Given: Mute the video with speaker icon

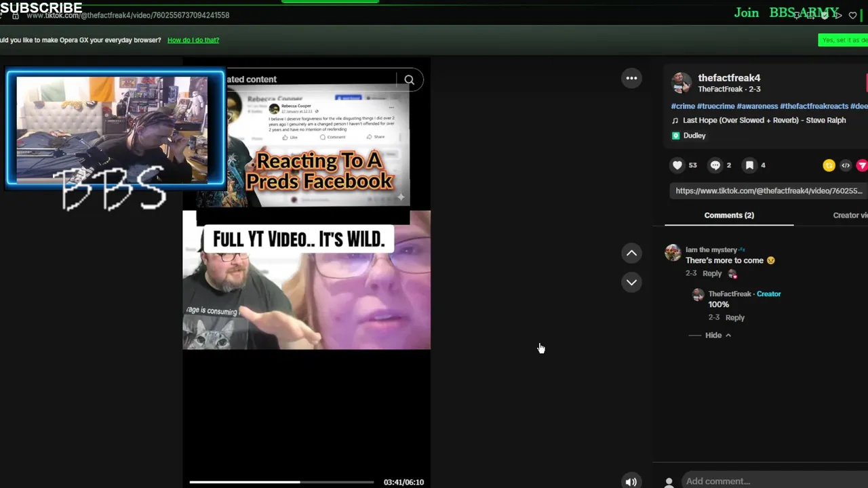Looking at the screenshot, I should tap(631, 482).
